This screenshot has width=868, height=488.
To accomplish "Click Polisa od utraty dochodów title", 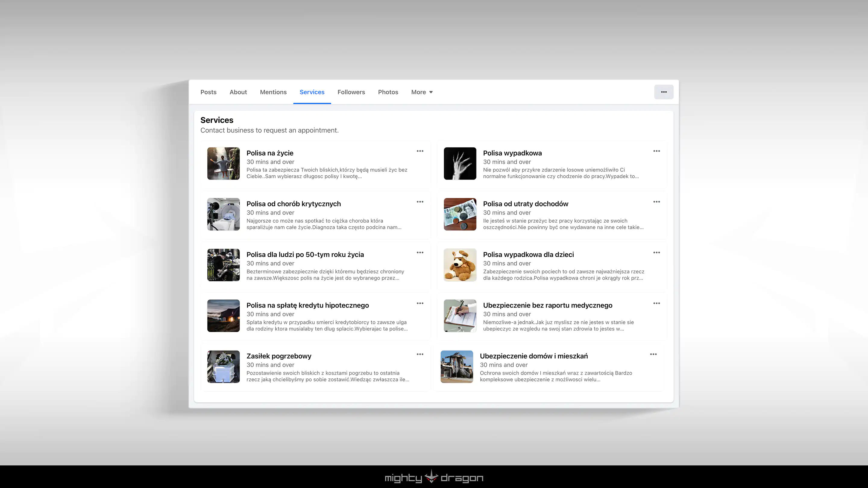I will [x=525, y=204].
